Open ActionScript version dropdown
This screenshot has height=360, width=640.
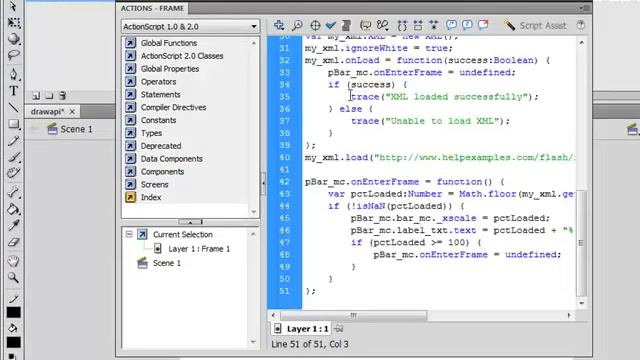pyautogui.click(x=190, y=26)
